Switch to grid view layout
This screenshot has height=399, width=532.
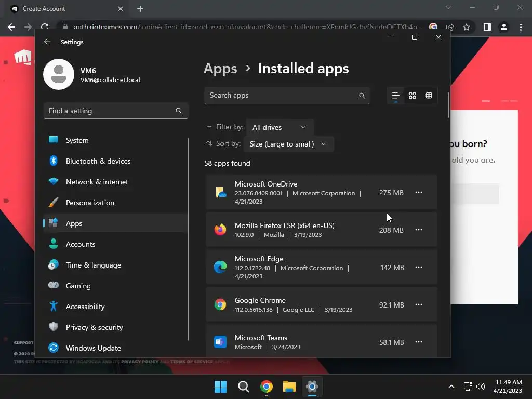pos(412,96)
